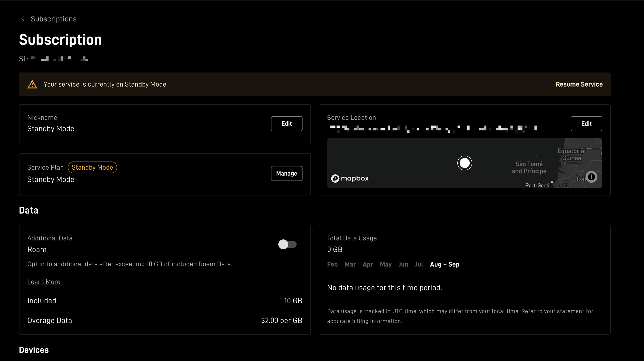Image resolution: width=644 pixels, height=361 pixels.
Task: Click the orange warning triangle icon
Action: [32, 85]
